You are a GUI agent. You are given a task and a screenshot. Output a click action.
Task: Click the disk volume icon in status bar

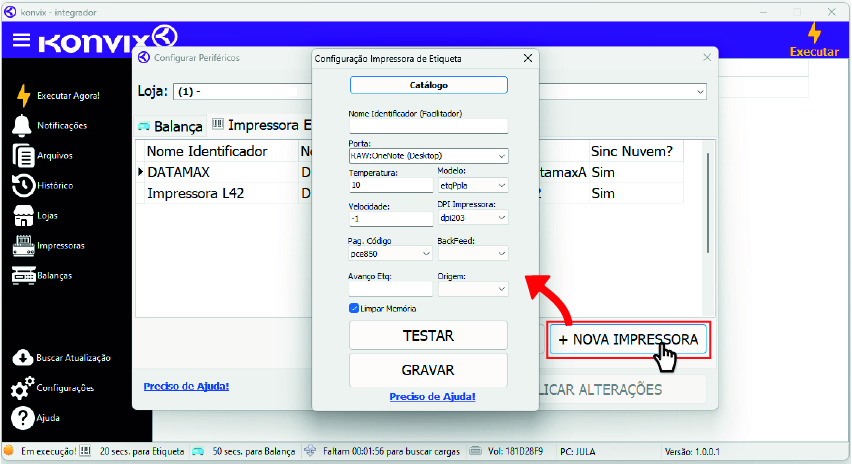click(x=475, y=451)
